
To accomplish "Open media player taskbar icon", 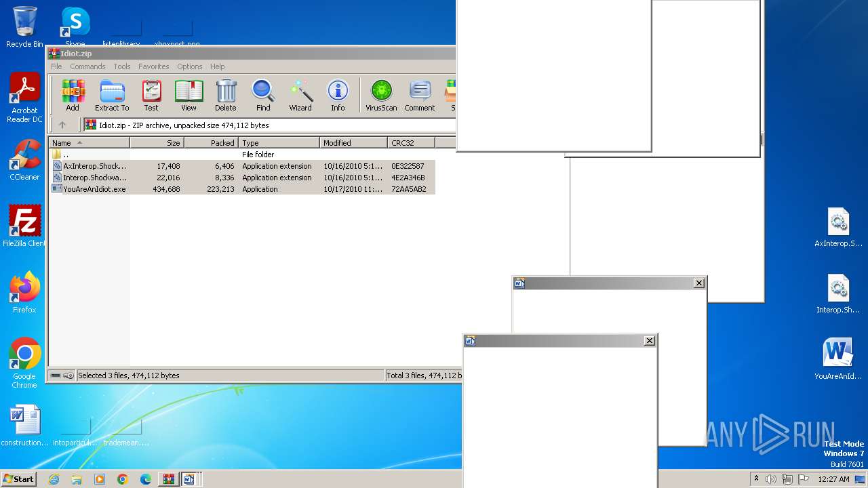I will point(100,479).
